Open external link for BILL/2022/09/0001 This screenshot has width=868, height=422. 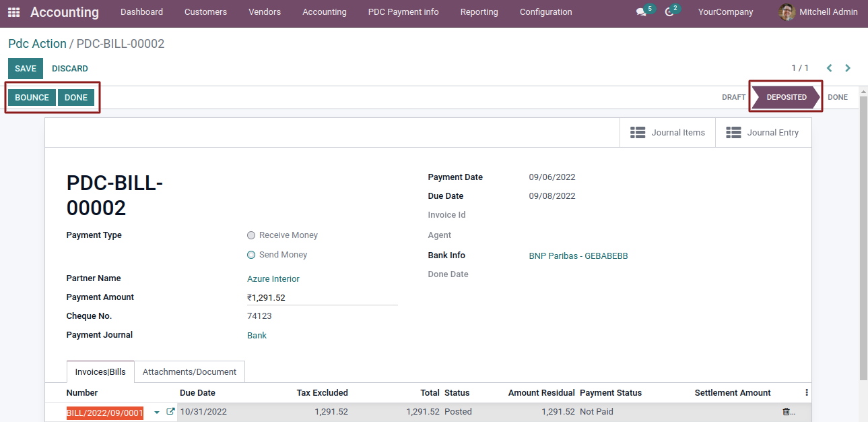pyautogui.click(x=170, y=411)
